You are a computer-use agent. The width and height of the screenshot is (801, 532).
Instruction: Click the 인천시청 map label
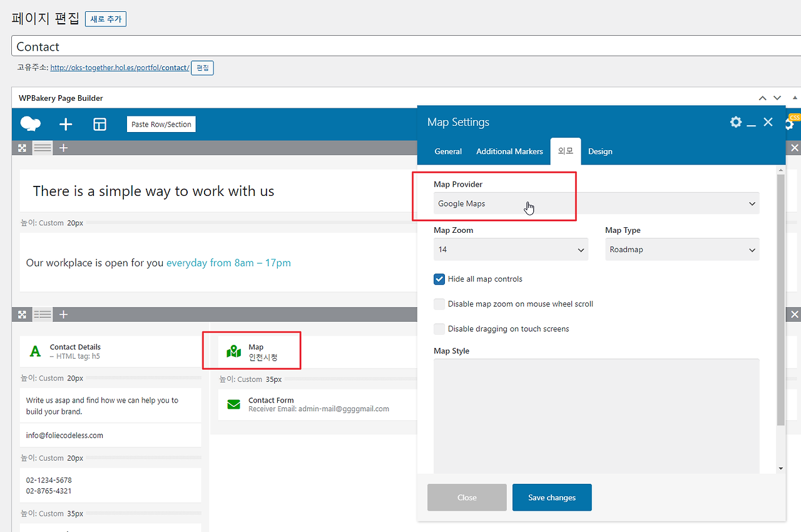click(x=263, y=357)
